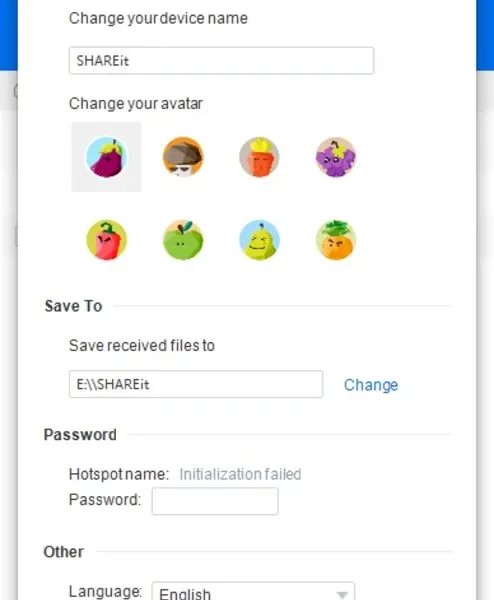Choose the orange fruit avatar with green leaves

336,240
